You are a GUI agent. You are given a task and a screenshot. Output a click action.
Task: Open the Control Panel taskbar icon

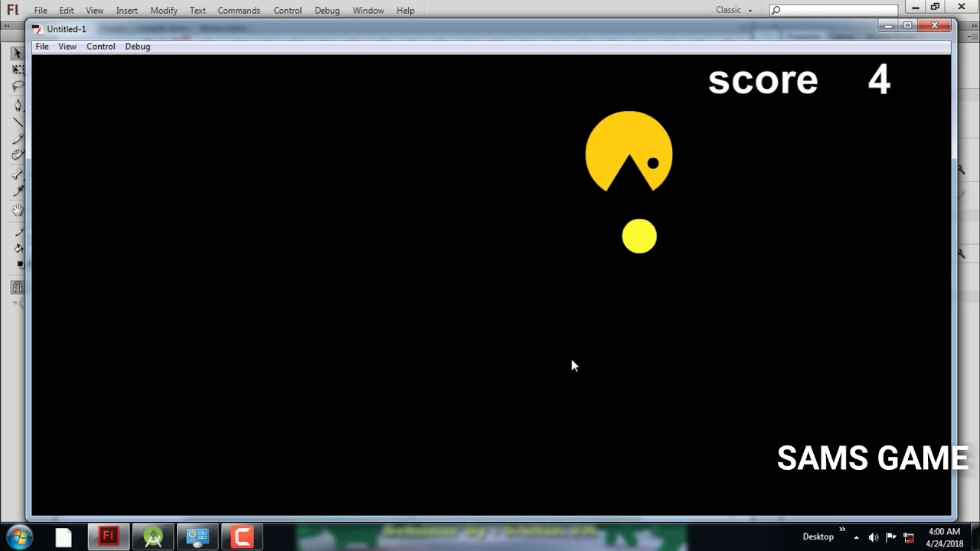coord(198,537)
